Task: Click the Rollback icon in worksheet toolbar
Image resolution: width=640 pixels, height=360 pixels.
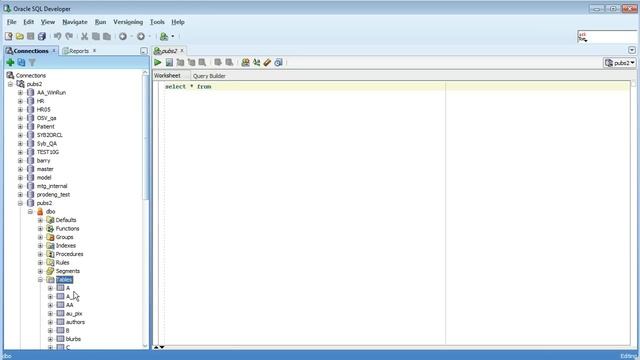Action: (x=229, y=62)
